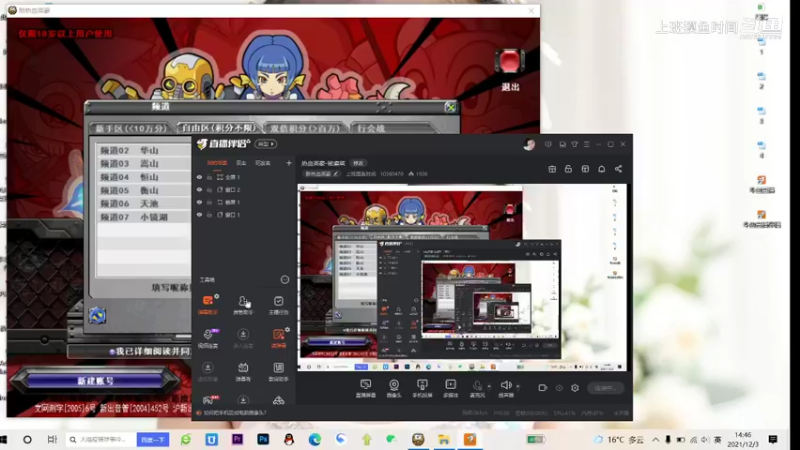Open the 视频连麦 tool
Image resolution: width=800 pixels, height=450 pixels.
click(x=208, y=338)
